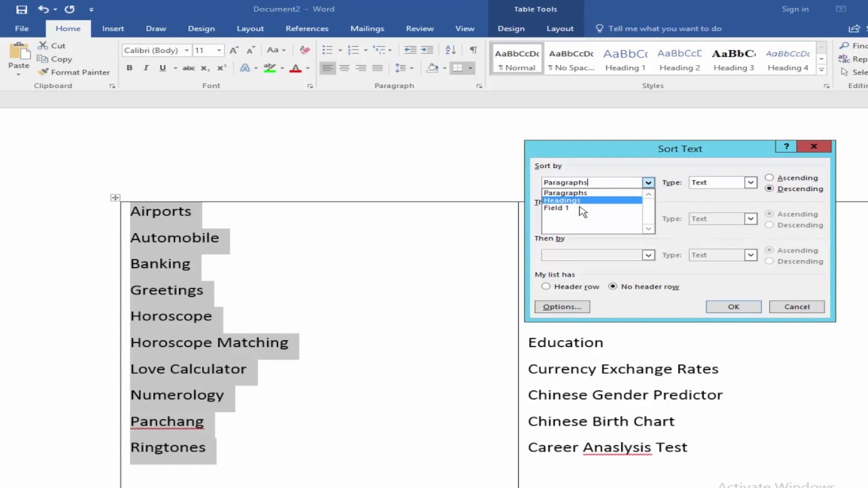Choose the text highlight color button
The height and width of the screenshot is (488, 868).
[x=270, y=68]
